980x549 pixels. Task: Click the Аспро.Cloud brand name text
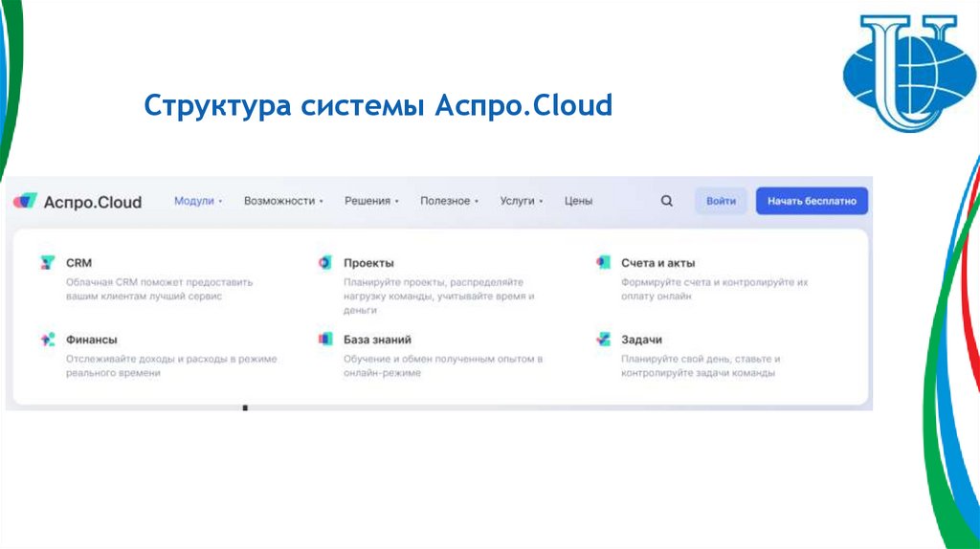pos(93,202)
